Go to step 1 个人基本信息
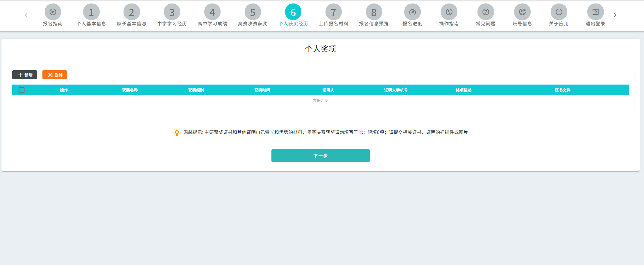This screenshot has width=644, height=265. 91,12
